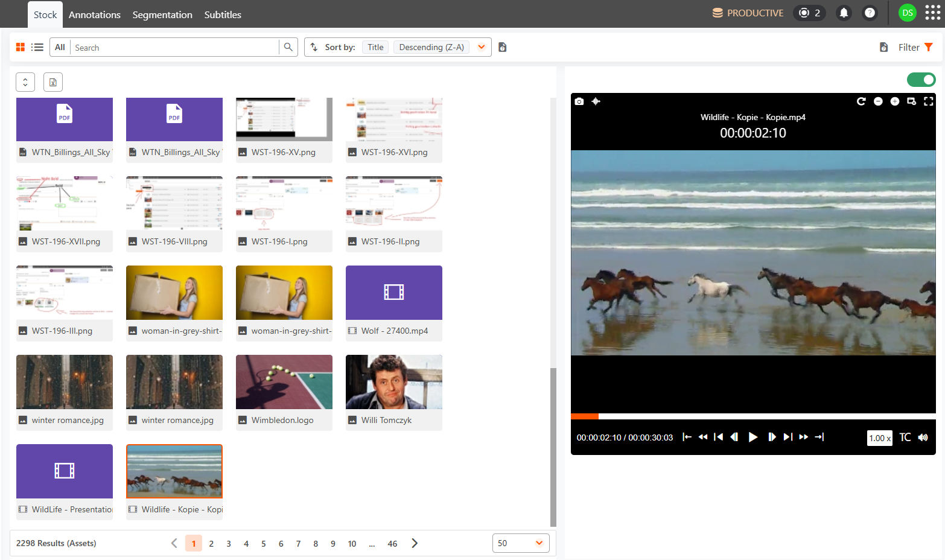Click the rotate/reload icon in player
Screen dimensions: 945x560
(861, 101)
